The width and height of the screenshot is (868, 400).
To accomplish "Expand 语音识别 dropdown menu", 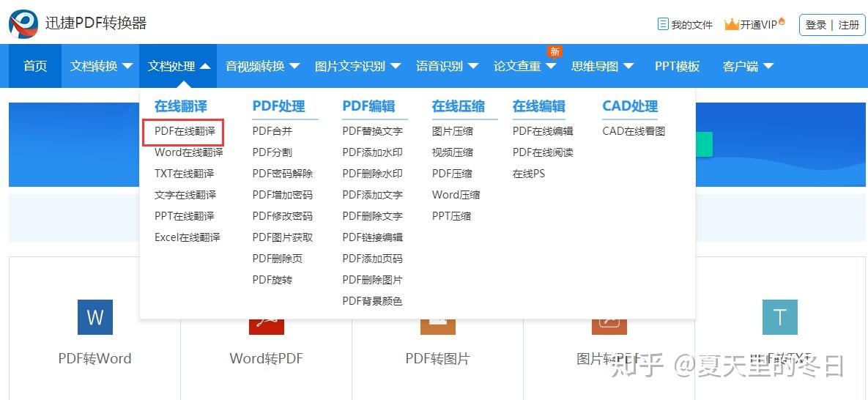I will click(447, 66).
